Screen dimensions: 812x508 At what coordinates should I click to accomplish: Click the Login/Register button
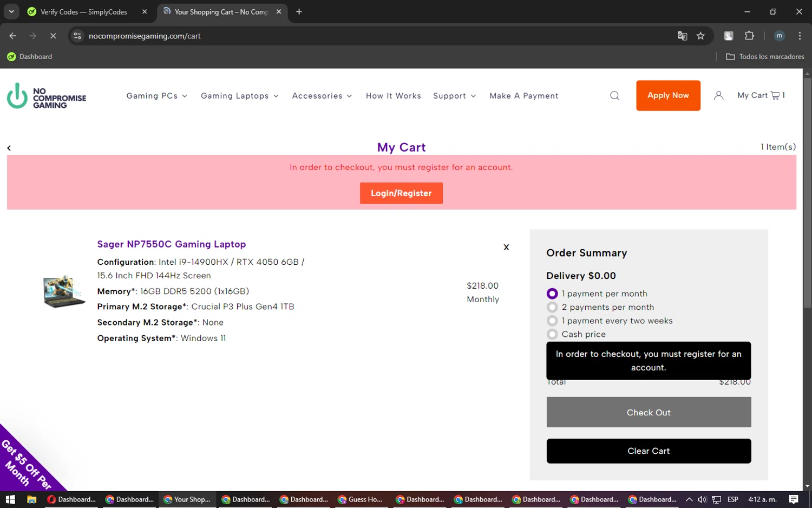pos(401,193)
